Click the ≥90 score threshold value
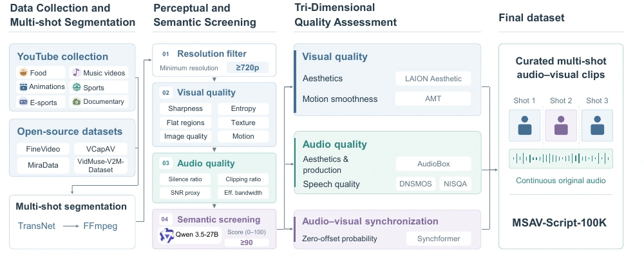Image resolution: width=644 pixels, height=258 pixels. 247,243
